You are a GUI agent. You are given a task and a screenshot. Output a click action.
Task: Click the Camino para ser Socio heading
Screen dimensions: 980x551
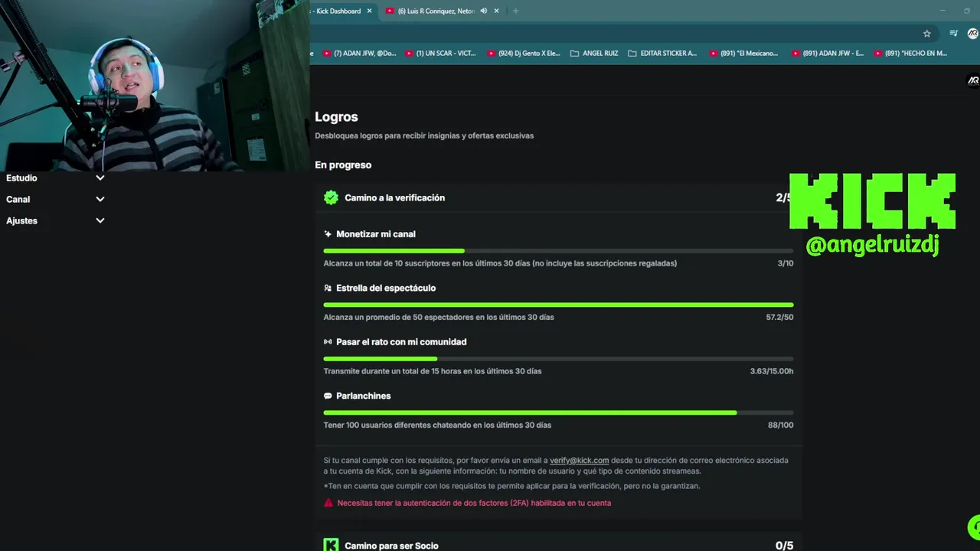[x=391, y=546]
